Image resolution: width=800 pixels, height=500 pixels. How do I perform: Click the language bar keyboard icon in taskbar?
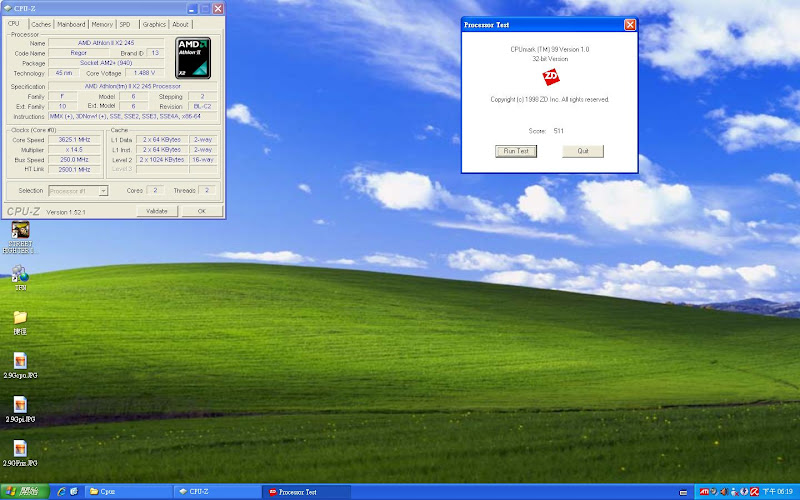point(683,492)
